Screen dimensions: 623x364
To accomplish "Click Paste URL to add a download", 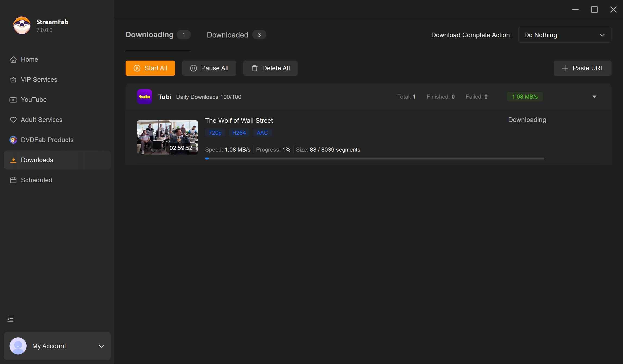I will [582, 68].
